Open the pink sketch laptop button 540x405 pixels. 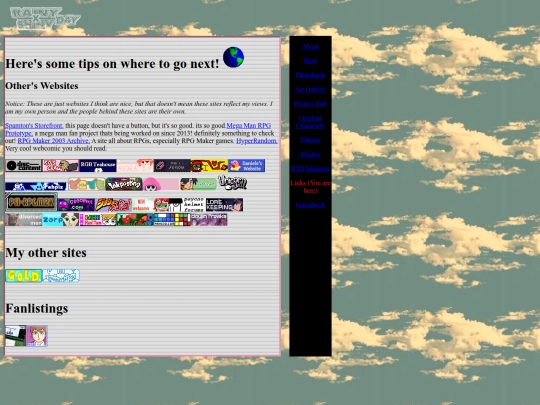coord(61,166)
